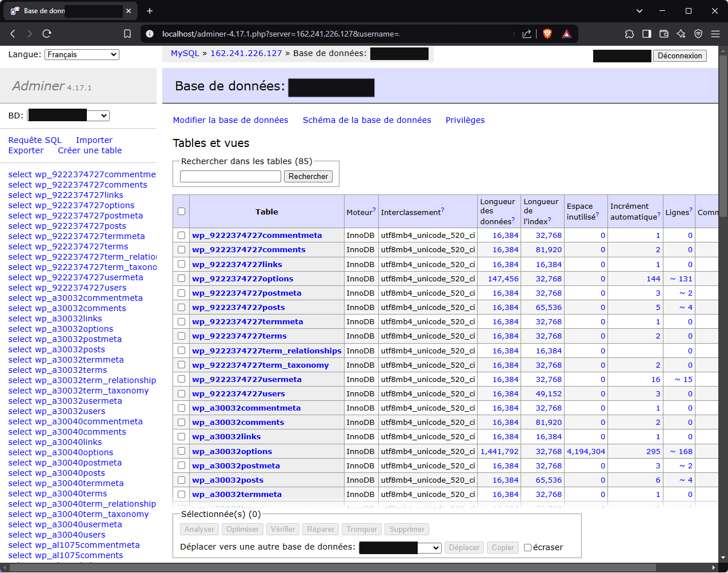Image resolution: width=728 pixels, height=573 pixels.
Task: Click the browser reload page icon
Action: pyautogui.click(x=47, y=34)
